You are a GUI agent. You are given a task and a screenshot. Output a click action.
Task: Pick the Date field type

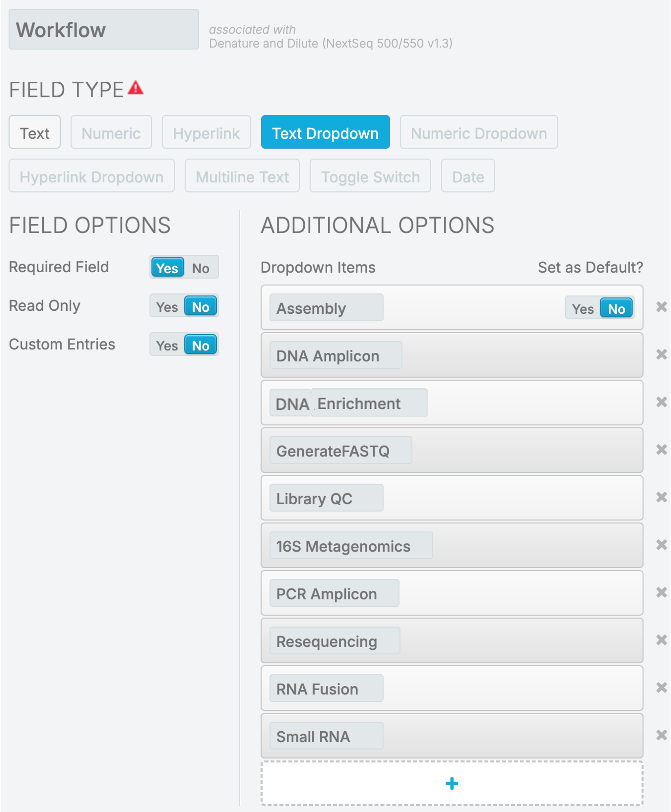click(x=468, y=176)
